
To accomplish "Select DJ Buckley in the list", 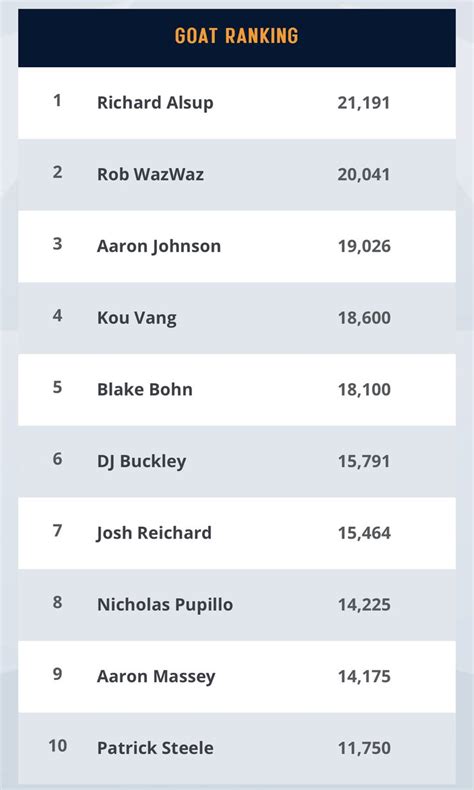I will click(x=142, y=462).
